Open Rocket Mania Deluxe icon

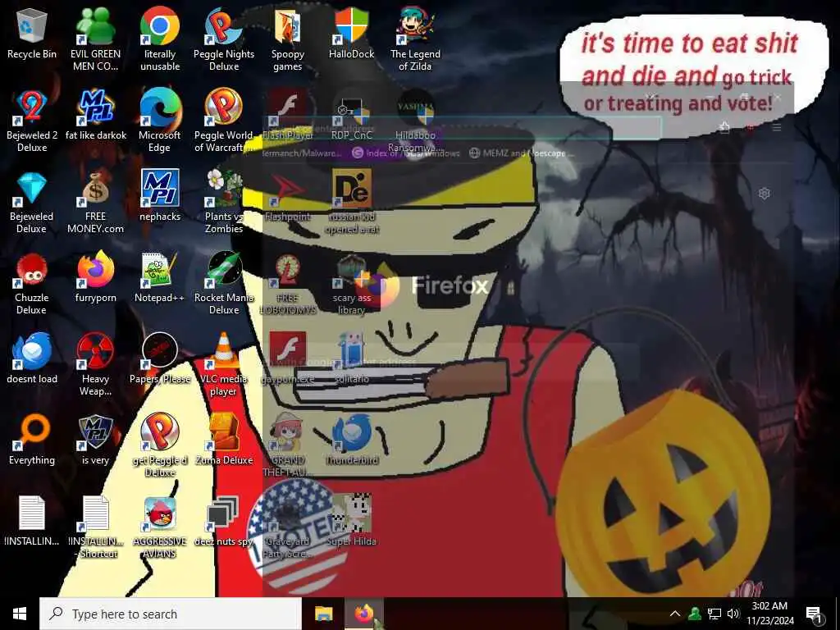coord(224,283)
